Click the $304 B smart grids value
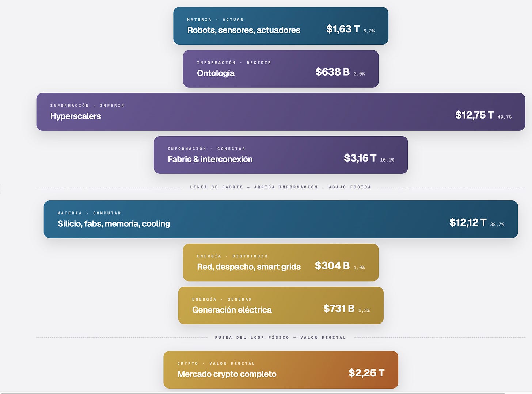This screenshot has height=394, width=532. (332, 265)
